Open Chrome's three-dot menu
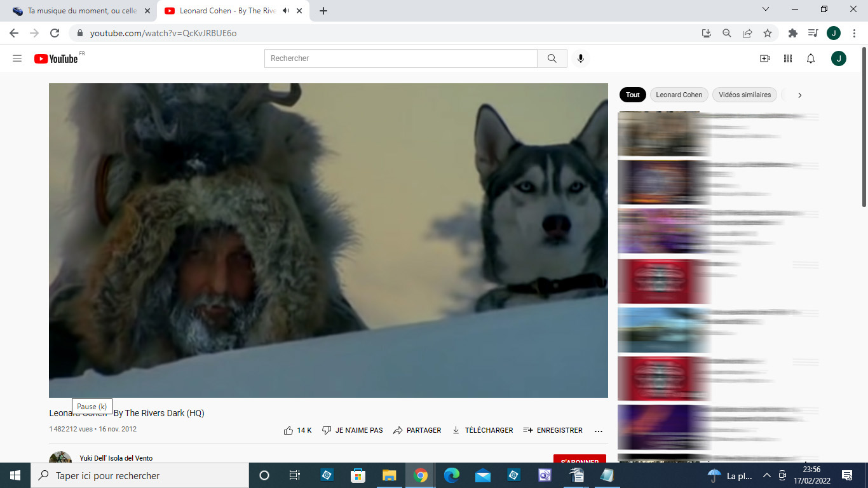Viewport: 868px width, 488px height. [x=854, y=33]
